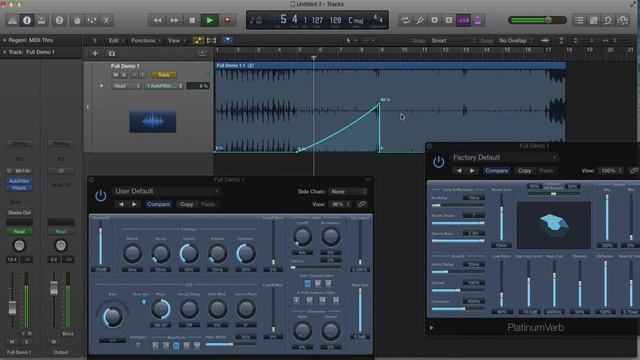Toggle PlatinumVerb power button
Screen dimensions: 640x360
pyautogui.click(x=439, y=162)
